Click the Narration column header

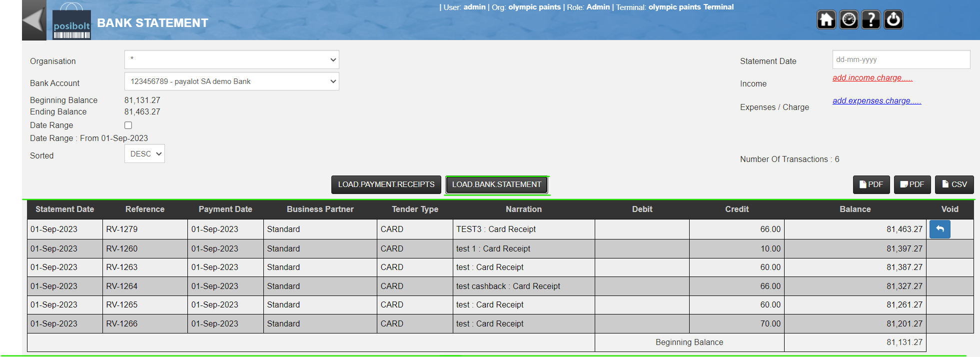tap(524, 209)
